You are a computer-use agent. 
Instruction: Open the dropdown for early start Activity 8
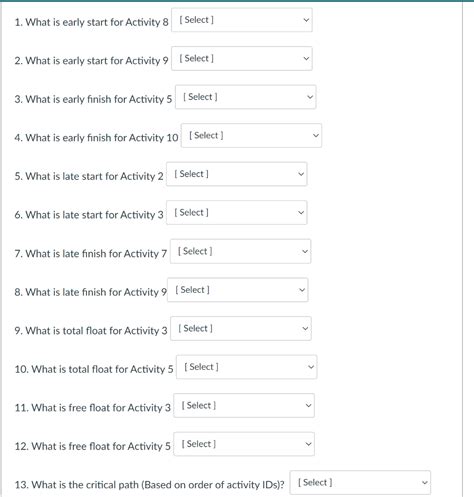coord(242,20)
